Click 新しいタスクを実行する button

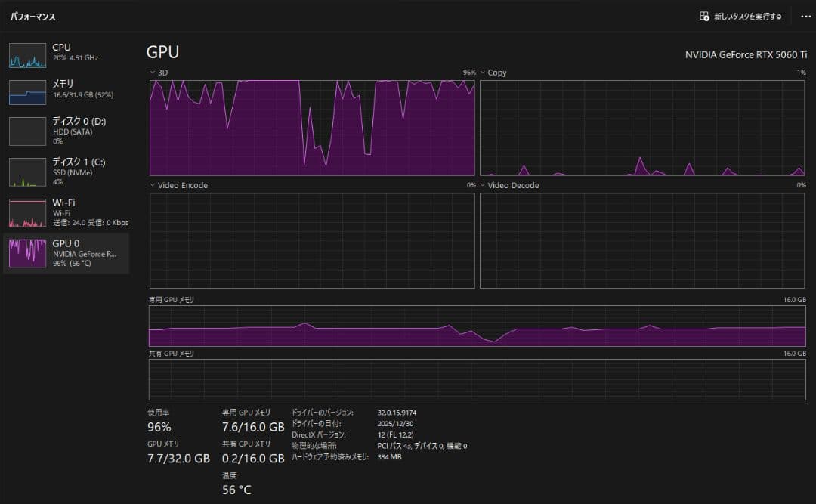741,16
